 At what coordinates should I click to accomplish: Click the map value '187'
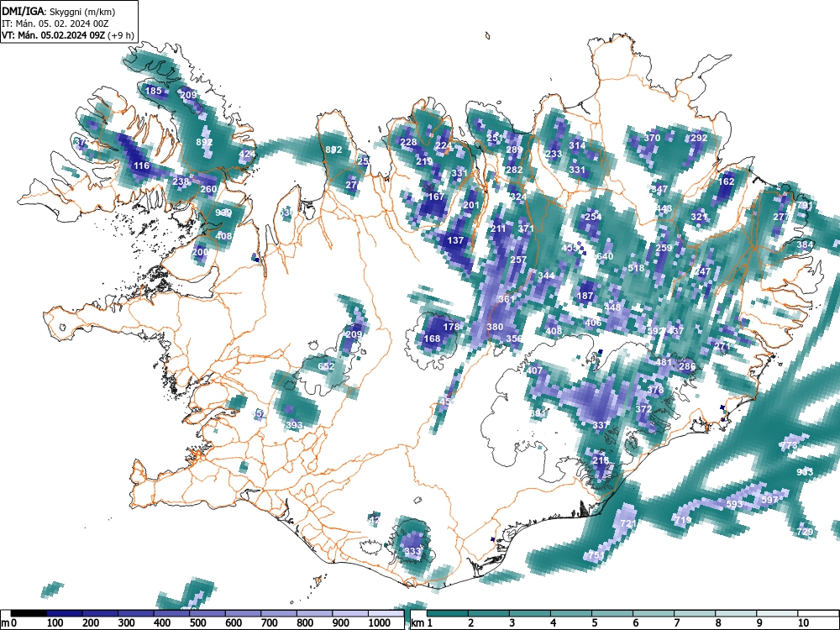(x=585, y=295)
